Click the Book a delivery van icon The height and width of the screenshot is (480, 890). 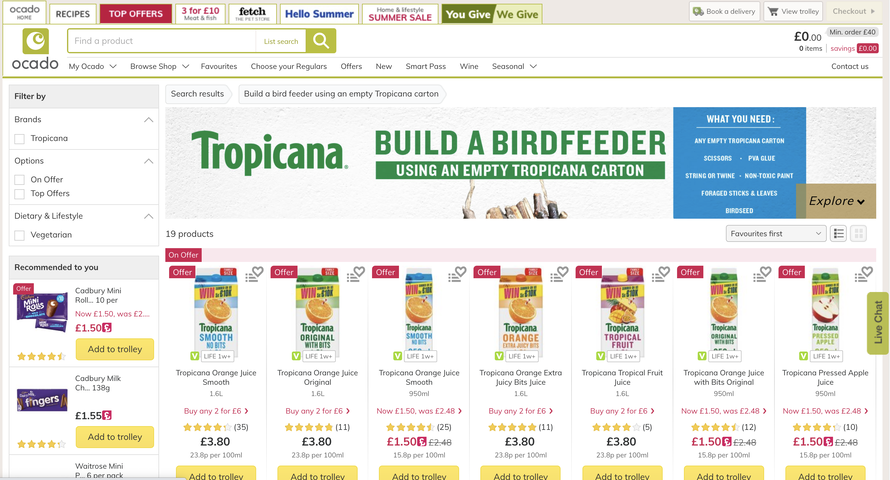(698, 11)
